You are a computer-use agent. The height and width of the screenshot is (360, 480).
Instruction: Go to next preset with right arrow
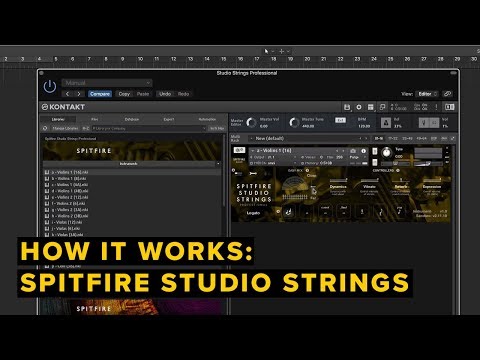coord(79,94)
